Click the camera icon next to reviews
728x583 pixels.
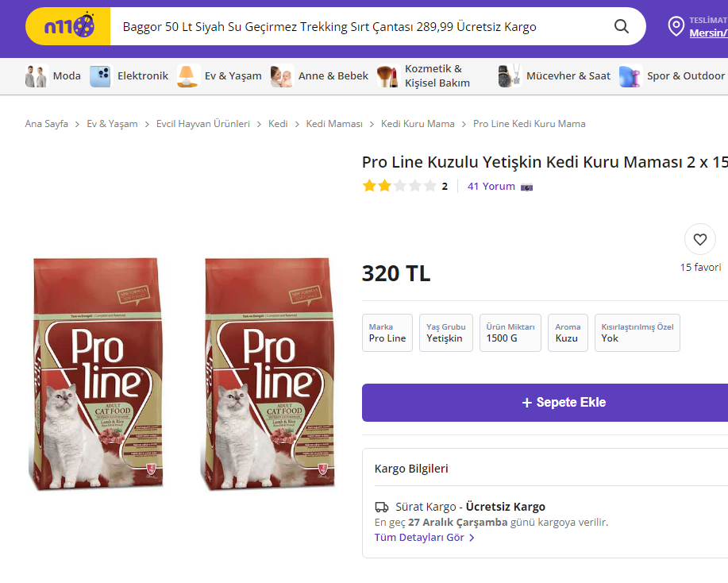tap(526, 187)
